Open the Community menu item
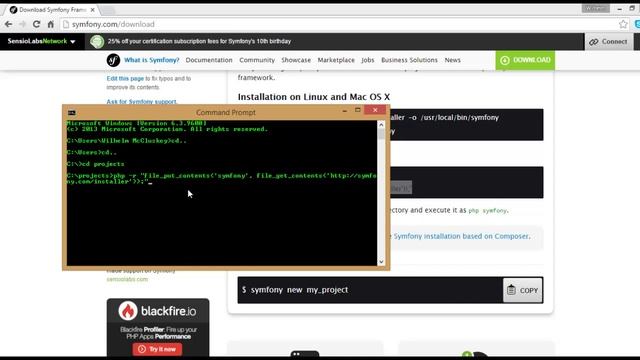The height and width of the screenshot is (360, 640). (257, 60)
